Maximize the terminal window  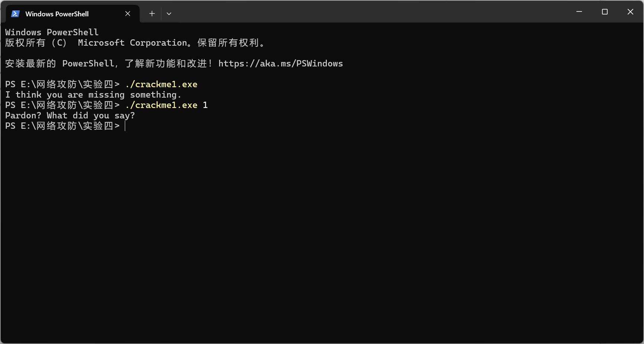605,12
